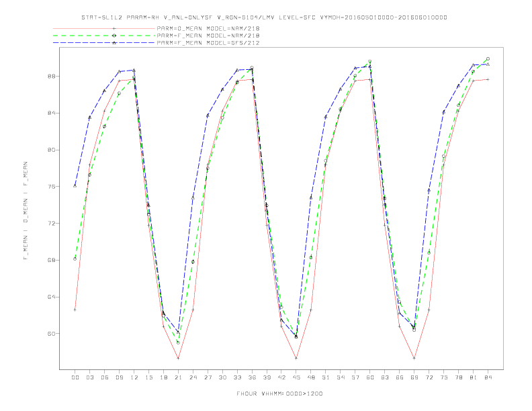Click y-axis tick value 60
Image resolution: width=532 pixels, height=411 pixels.
[50, 334]
